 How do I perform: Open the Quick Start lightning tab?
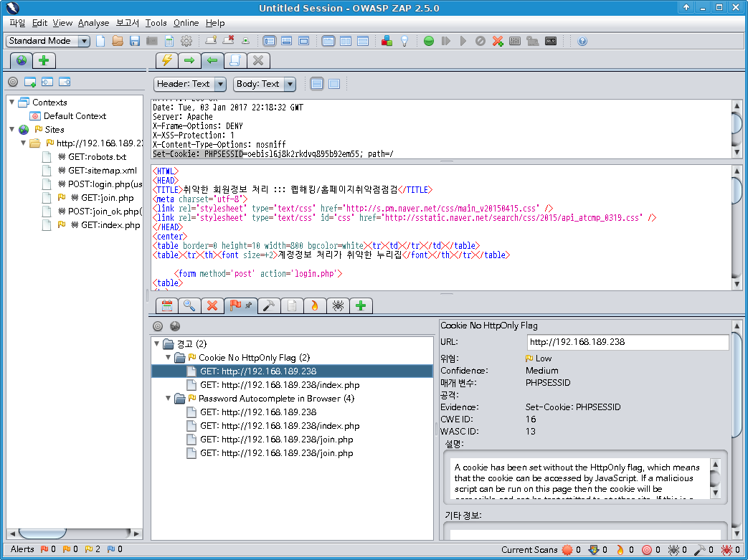click(x=167, y=60)
